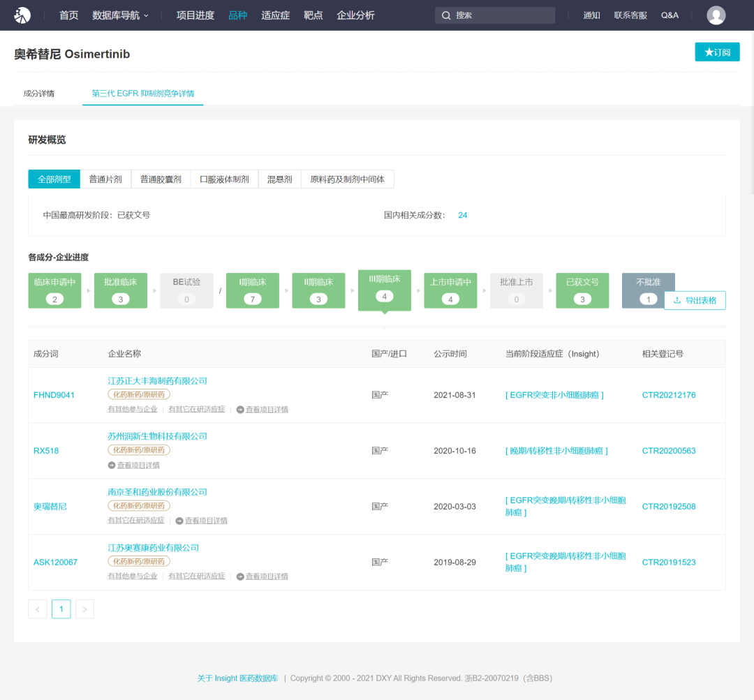Viewport: 754px width, 700px height.
Task: Open 品种 in top navigation
Action: pyautogui.click(x=237, y=15)
